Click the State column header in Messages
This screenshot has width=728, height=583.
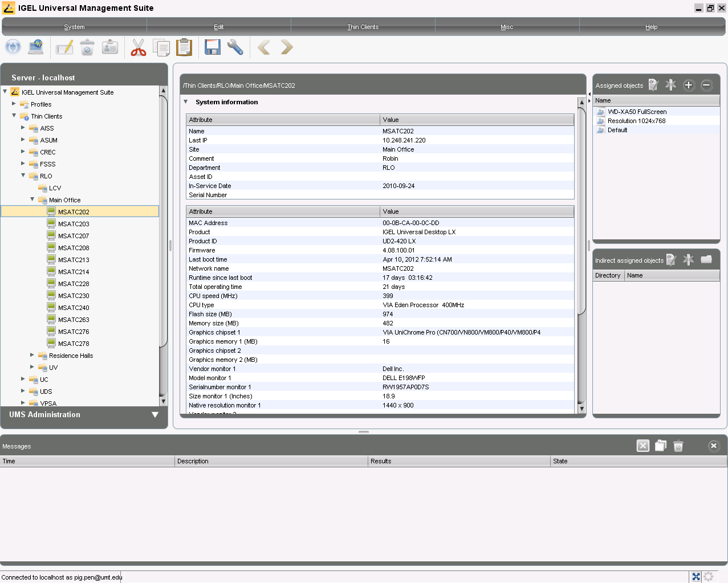638,461
